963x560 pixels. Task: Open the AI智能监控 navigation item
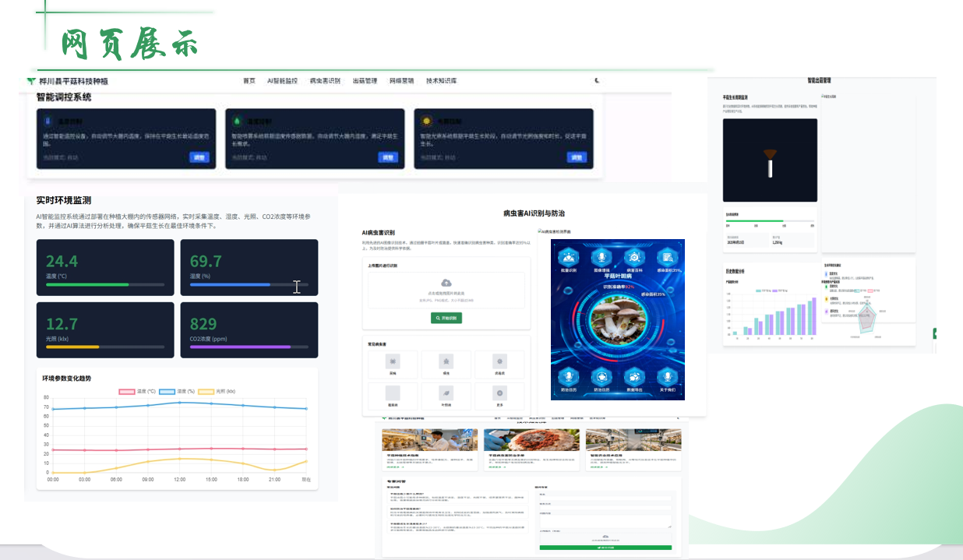tap(282, 81)
